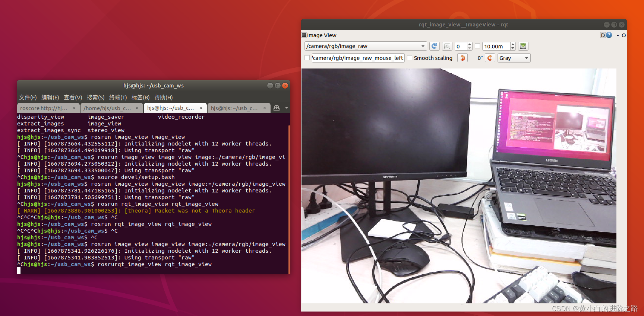The width and height of the screenshot is (644, 316).
Task: Open the 文件(F) menu in terminal
Action: coord(28,98)
